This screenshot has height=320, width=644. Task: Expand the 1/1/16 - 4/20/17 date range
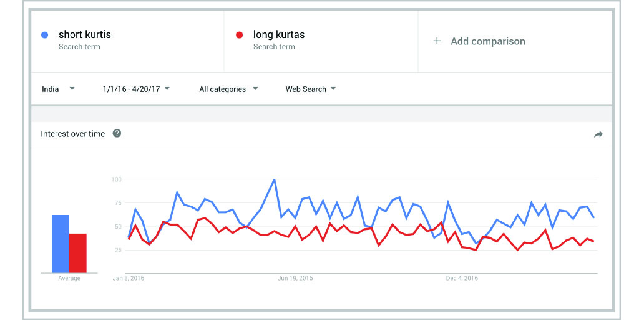(x=136, y=89)
